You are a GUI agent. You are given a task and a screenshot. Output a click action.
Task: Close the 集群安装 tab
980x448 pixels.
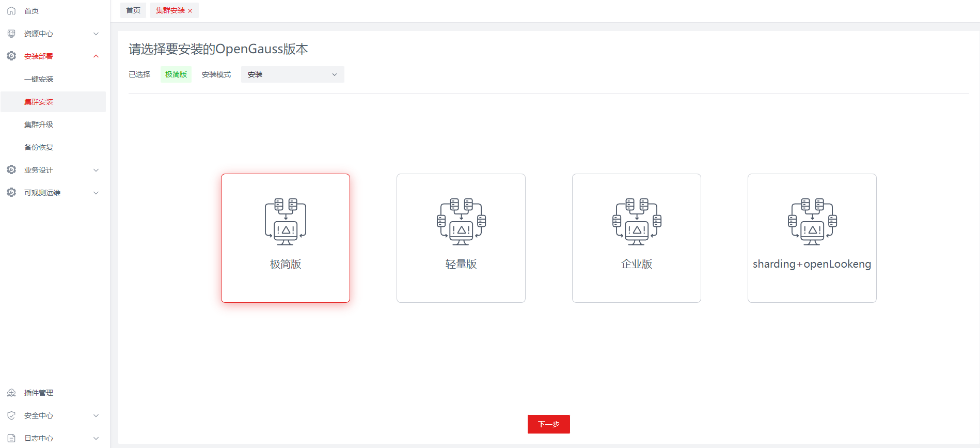click(190, 11)
